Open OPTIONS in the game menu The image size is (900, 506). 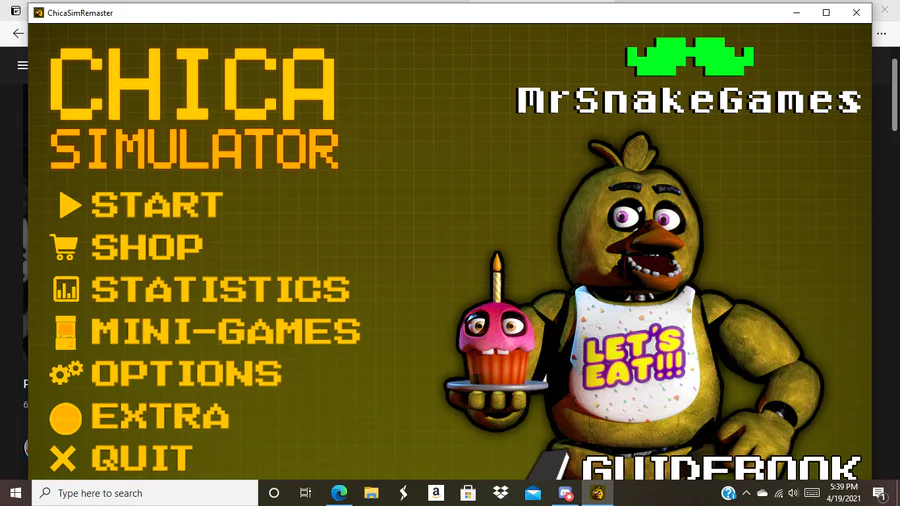tap(187, 373)
